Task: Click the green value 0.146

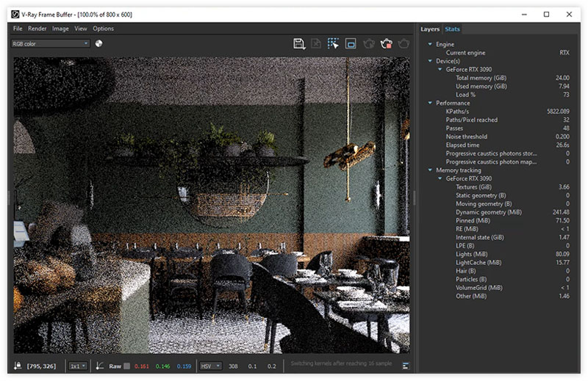Action: [162, 366]
